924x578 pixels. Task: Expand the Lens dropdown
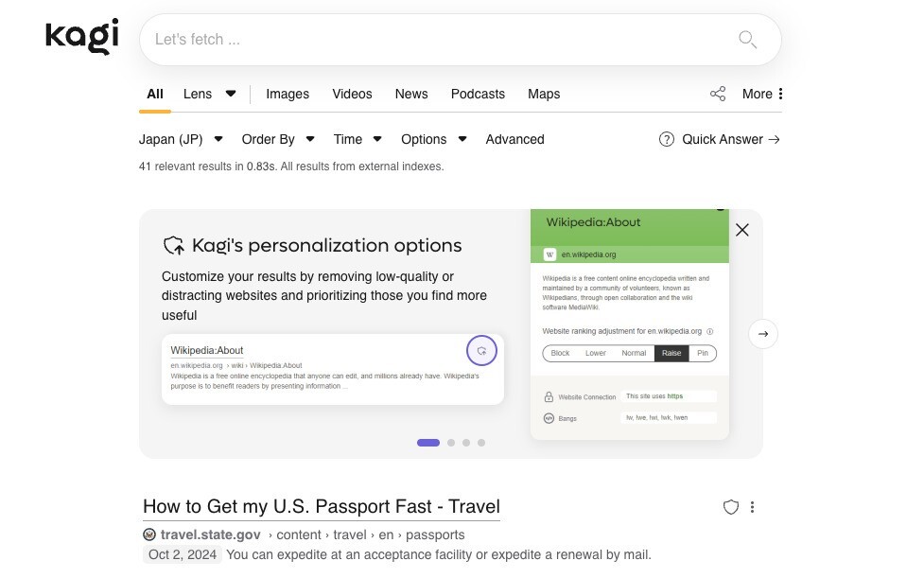coord(209,94)
